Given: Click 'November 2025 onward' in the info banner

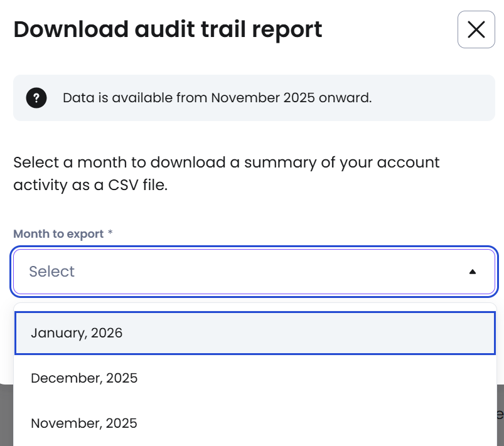Looking at the screenshot, I should tap(291, 98).
